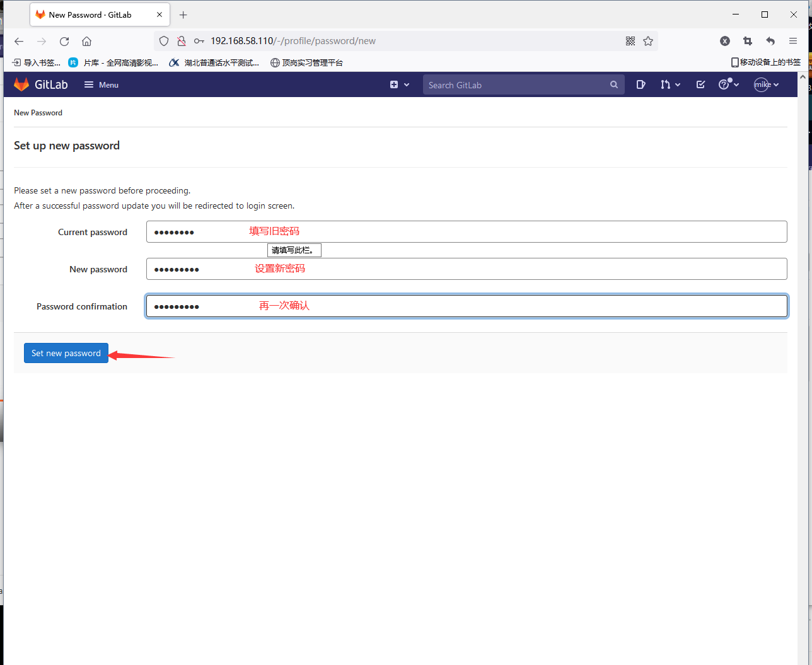Open the 片库 bookmark
The image size is (812, 665).
(113, 62)
